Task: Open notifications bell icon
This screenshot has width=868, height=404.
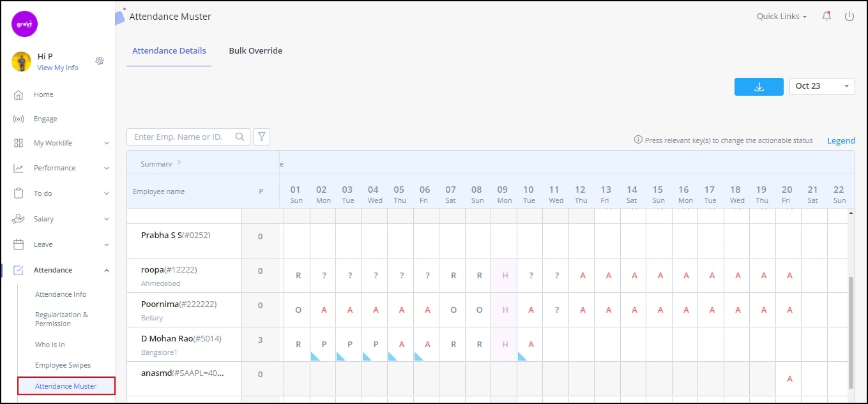Action: click(x=827, y=16)
